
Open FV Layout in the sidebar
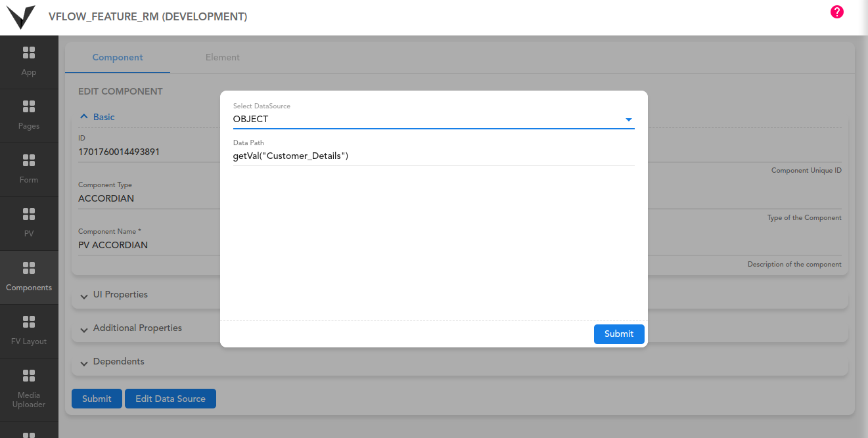(29, 331)
